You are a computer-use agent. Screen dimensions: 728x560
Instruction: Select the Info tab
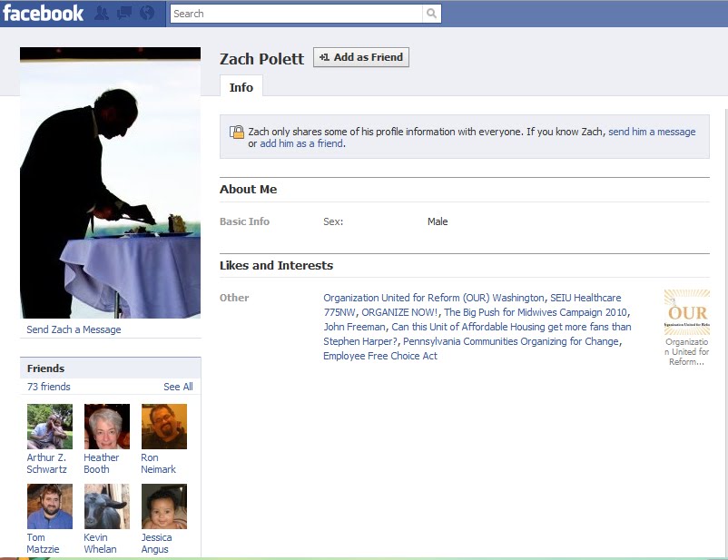click(241, 87)
